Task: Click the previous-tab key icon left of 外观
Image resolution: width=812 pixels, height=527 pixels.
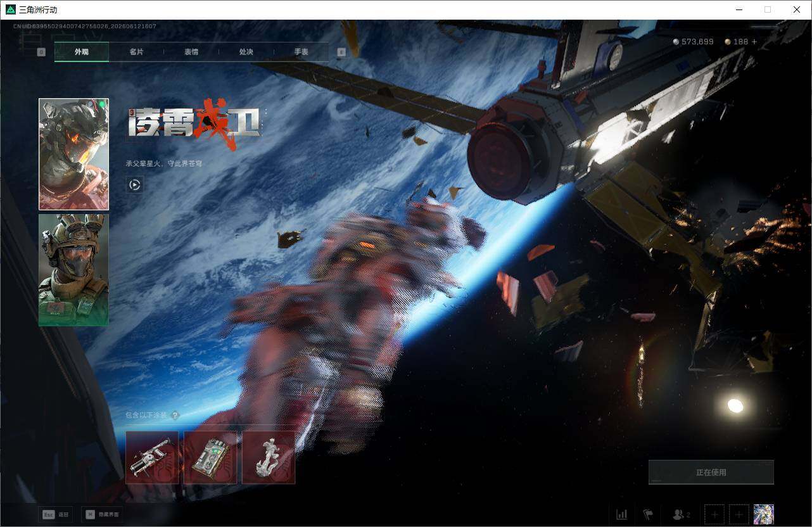Action: pos(41,52)
